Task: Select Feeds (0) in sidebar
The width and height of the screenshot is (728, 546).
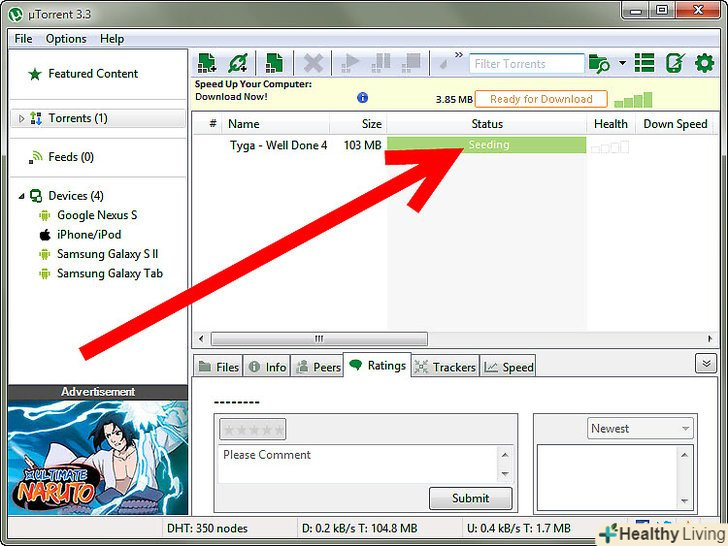Action: 71,157
